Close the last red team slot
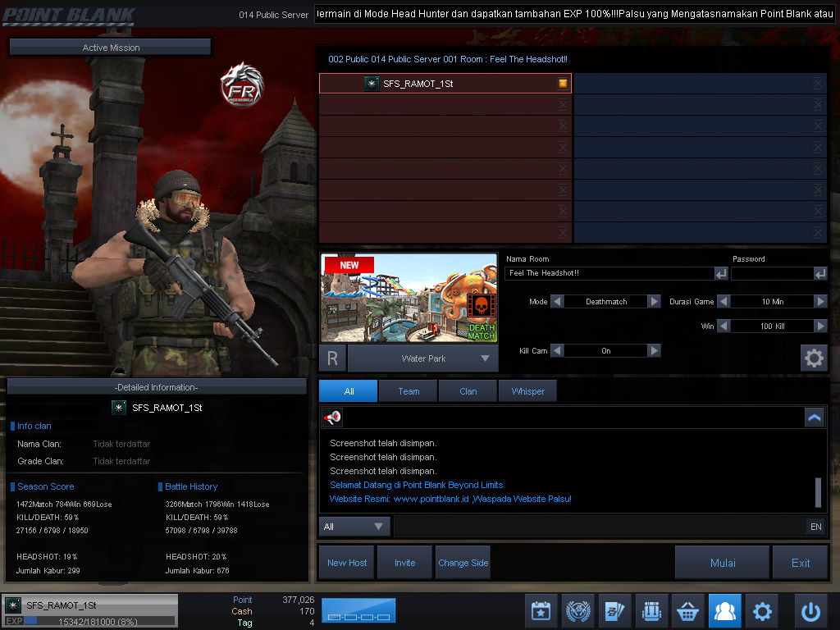Viewport: 840px width, 630px height. point(563,232)
